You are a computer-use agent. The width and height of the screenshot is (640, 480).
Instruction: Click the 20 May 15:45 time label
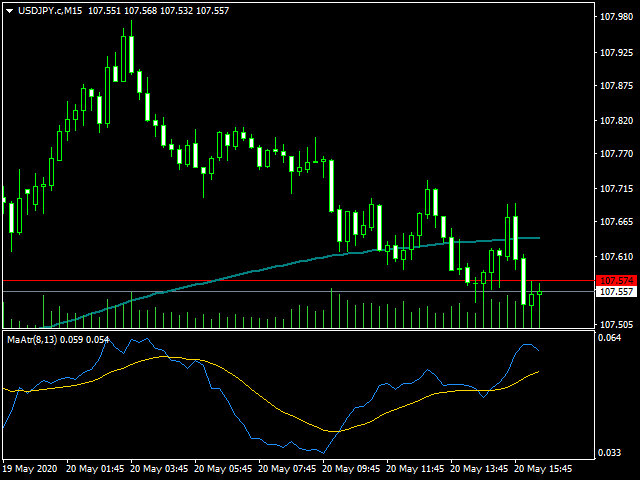click(x=544, y=469)
